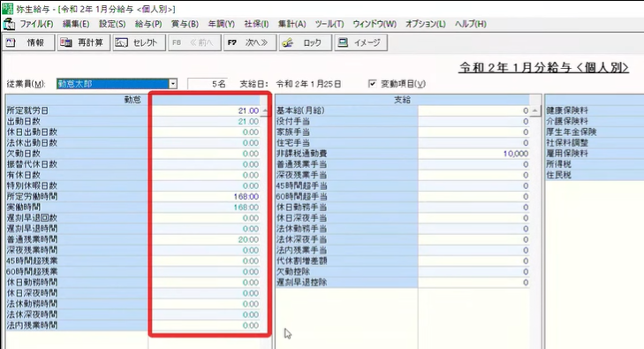The height and width of the screenshot is (349, 644).
Task: Click the 社保料調整 label
Action: (x=567, y=143)
